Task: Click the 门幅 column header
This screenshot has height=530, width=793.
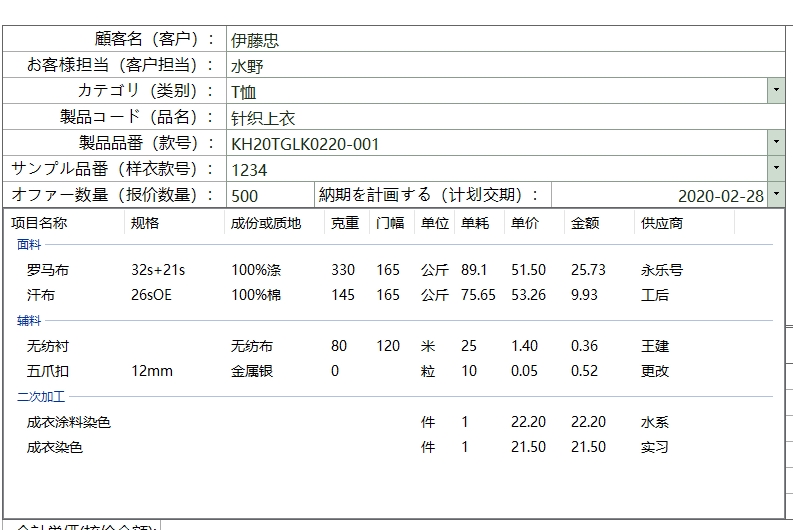Action: (x=392, y=223)
